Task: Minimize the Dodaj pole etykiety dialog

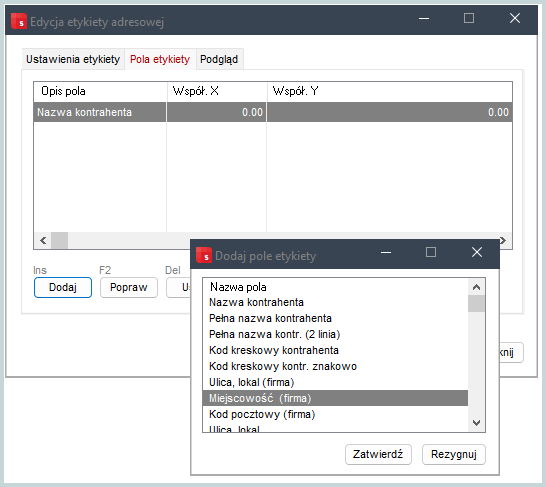Action: pyautogui.click(x=386, y=252)
